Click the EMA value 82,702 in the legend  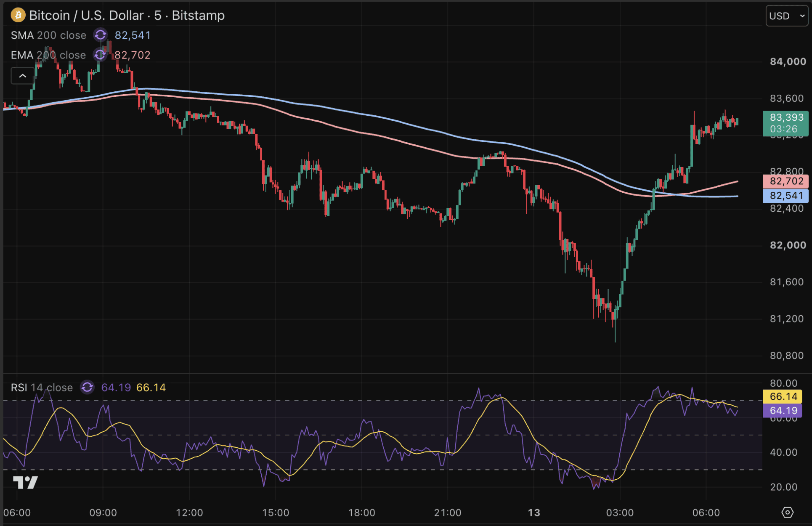[x=133, y=55]
